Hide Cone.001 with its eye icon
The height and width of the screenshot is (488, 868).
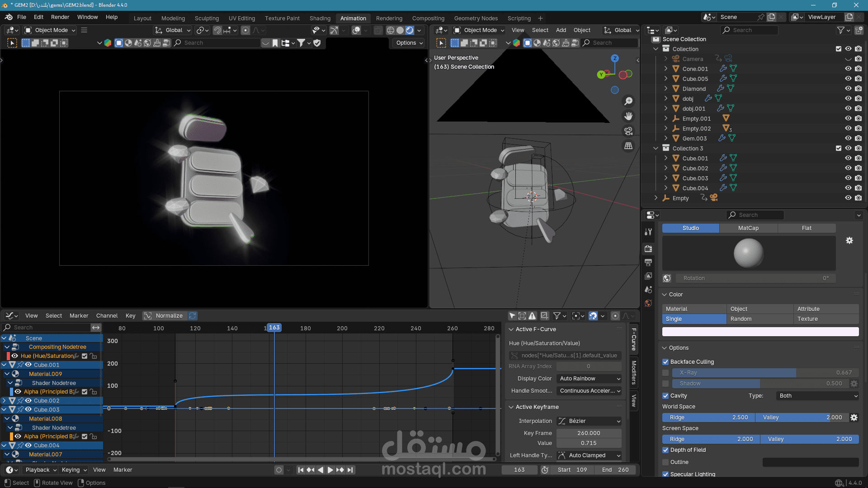[x=848, y=69]
